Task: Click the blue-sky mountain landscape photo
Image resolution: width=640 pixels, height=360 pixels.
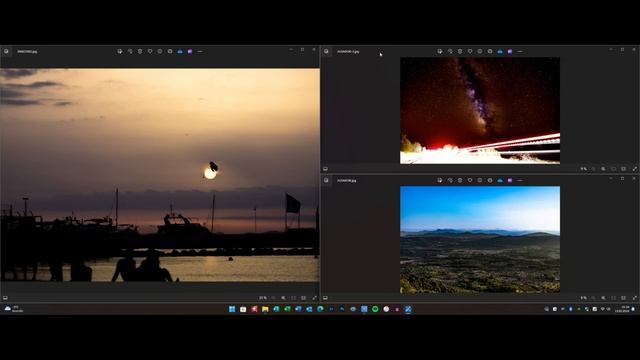Action: click(x=480, y=240)
